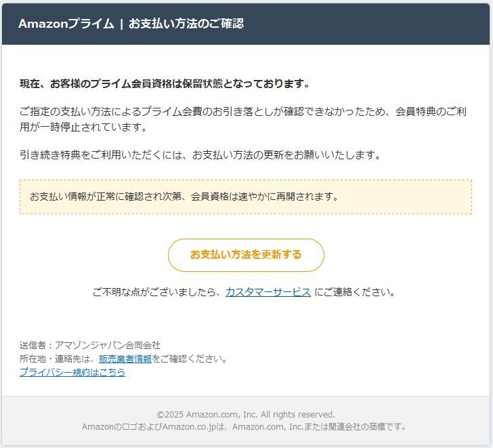
Task: Open the カスタマーサービス link
Action: (x=268, y=292)
